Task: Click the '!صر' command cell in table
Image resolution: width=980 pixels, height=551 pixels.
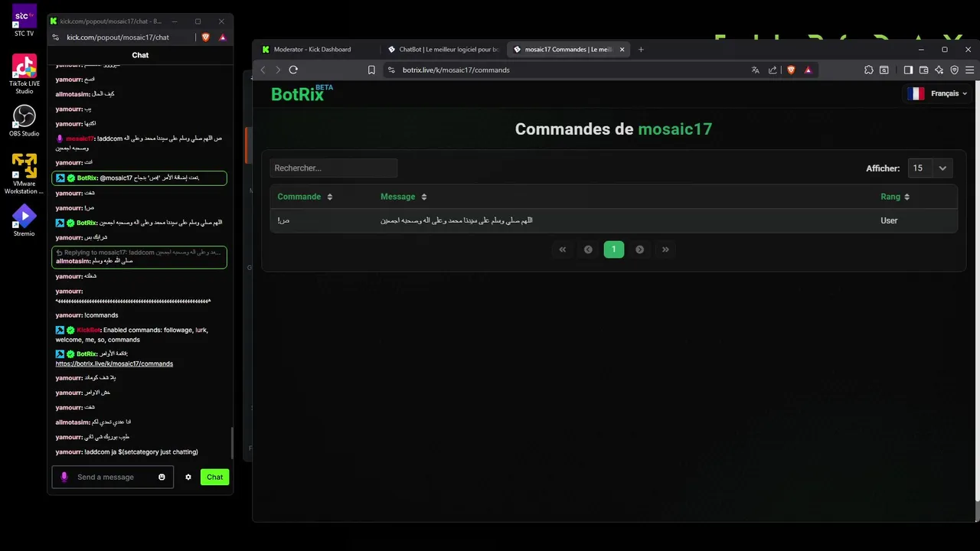Action: click(x=283, y=220)
